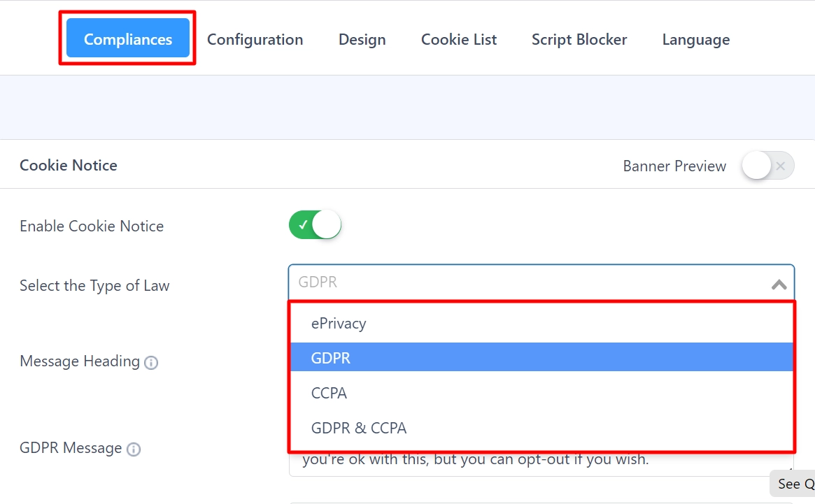Select ePrivacy from the law list

339,323
